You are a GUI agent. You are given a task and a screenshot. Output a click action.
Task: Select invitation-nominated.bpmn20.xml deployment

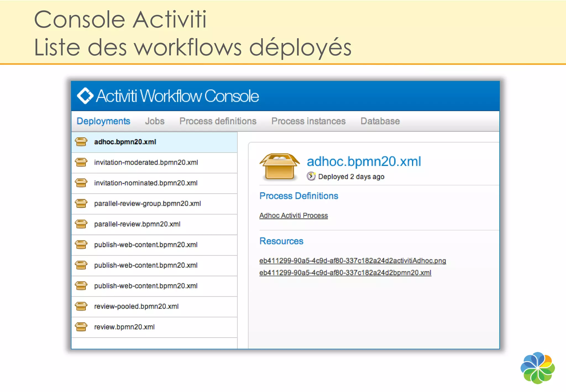click(154, 183)
